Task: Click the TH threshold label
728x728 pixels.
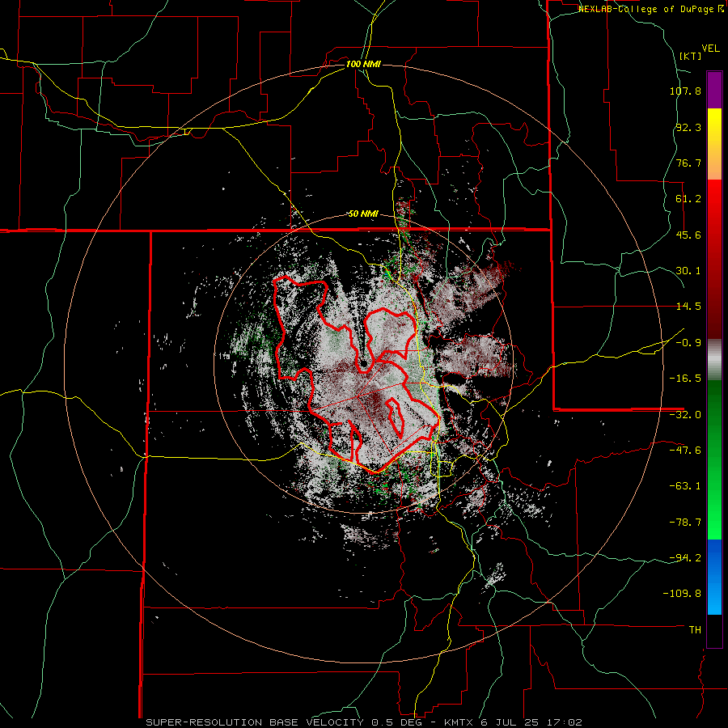Action: tap(695, 630)
